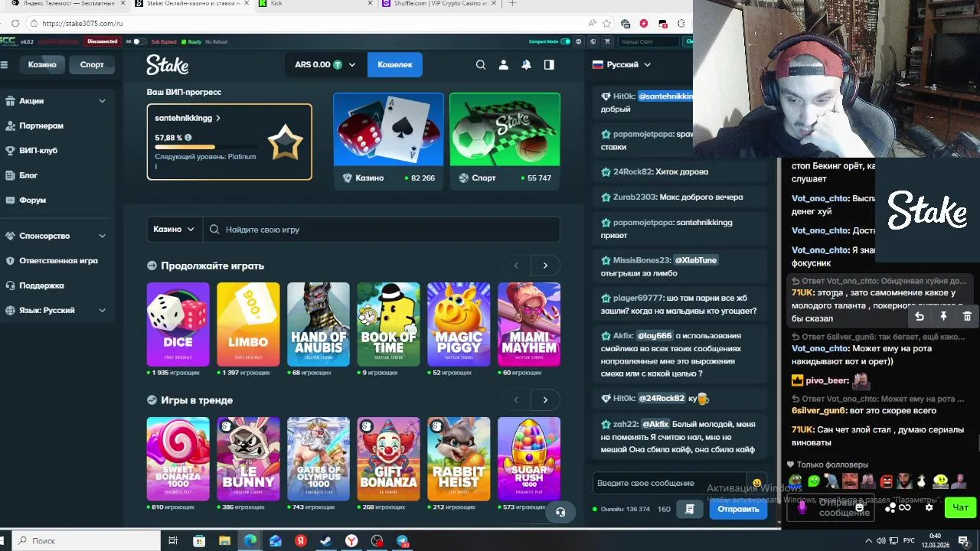Click the browser address bar URL
The height and width of the screenshot is (551, 980).
point(83,23)
